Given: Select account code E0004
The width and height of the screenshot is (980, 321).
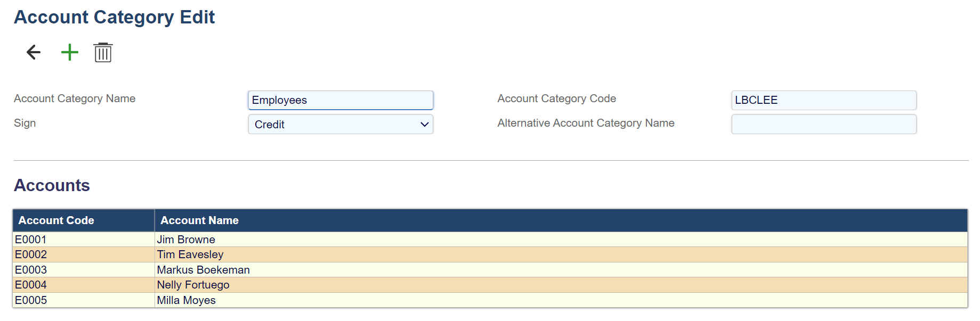Looking at the screenshot, I should click(x=31, y=285).
